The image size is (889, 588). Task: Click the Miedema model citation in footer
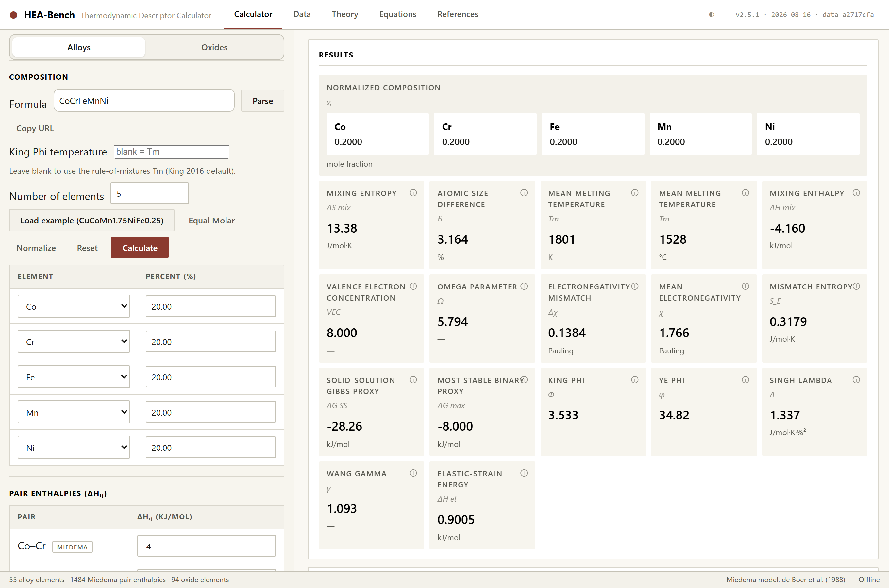pyautogui.click(x=785, y=580)
